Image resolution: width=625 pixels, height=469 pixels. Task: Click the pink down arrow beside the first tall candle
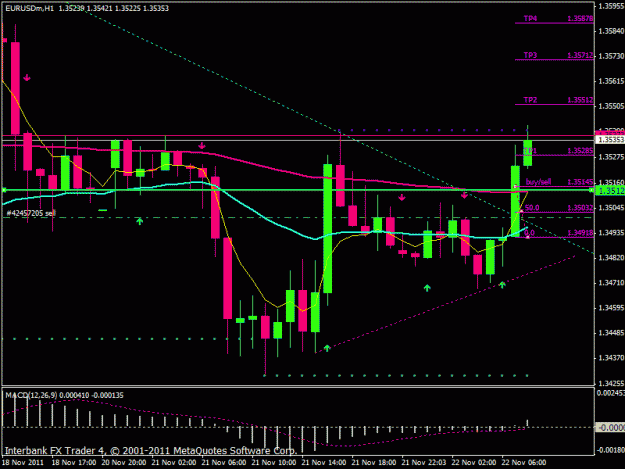(27, 78)
